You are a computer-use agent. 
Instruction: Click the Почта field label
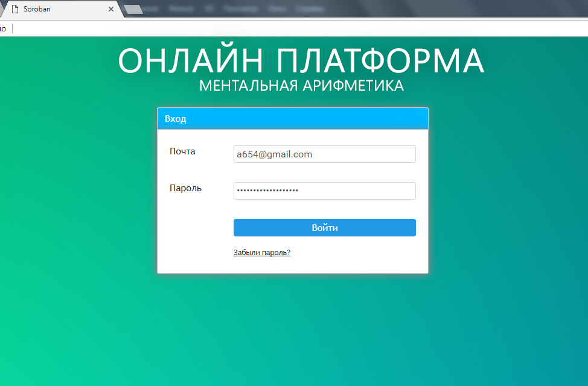[x=183, y=151]
